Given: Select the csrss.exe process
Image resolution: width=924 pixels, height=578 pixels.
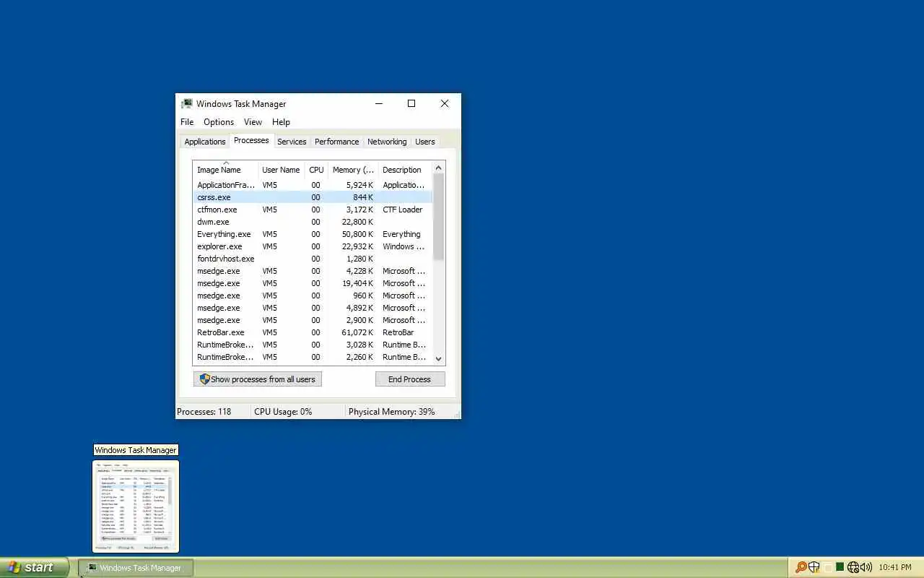Looking at the screenshot, I should [x=313, y=197].
